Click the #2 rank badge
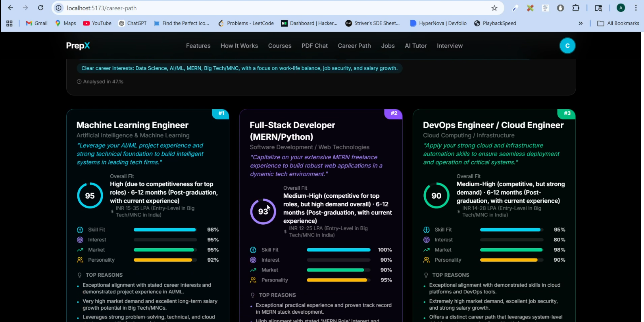 394,114
